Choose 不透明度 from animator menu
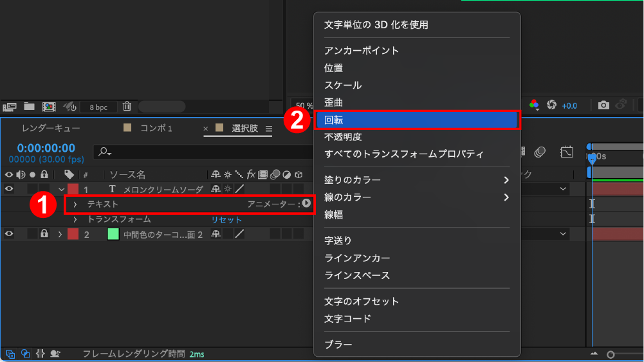 pyautogui.click(x=417, y=137)
